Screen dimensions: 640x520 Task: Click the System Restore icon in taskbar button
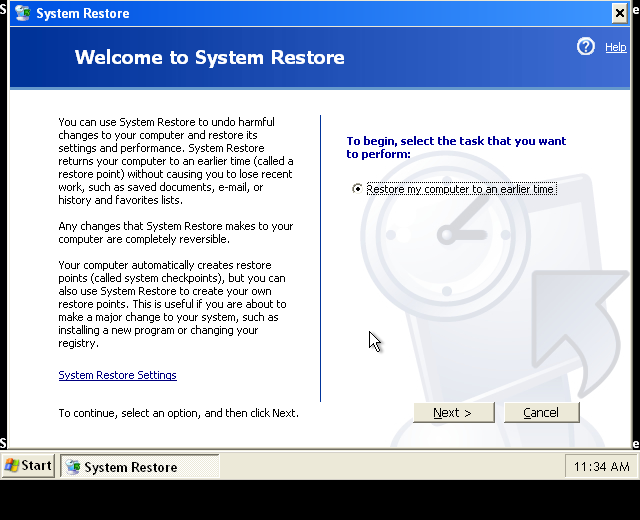[x=73, y=467]
